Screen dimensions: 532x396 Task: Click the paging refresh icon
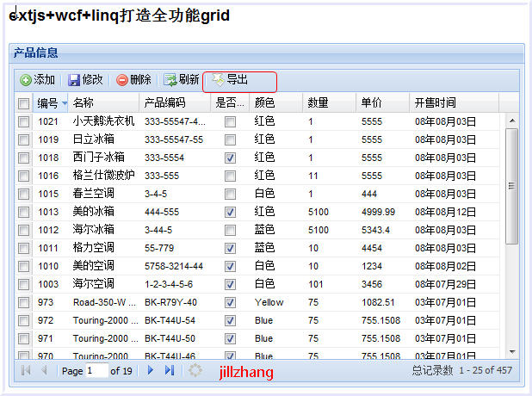click(x=195, y=370)
